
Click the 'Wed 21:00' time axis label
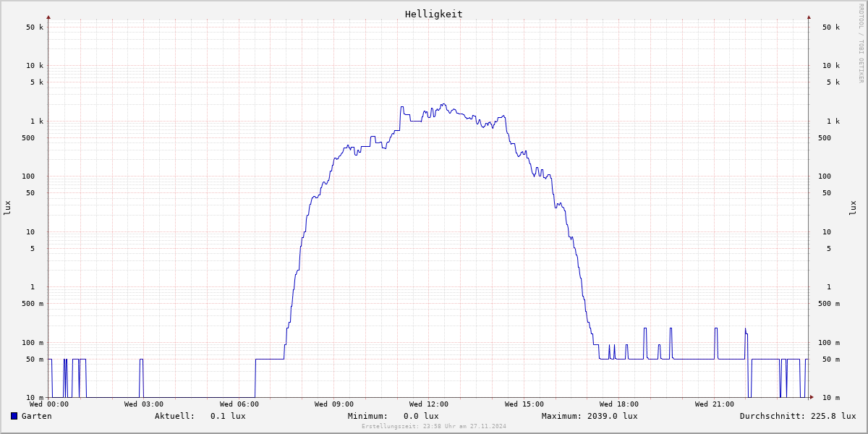tap(715, 404)
